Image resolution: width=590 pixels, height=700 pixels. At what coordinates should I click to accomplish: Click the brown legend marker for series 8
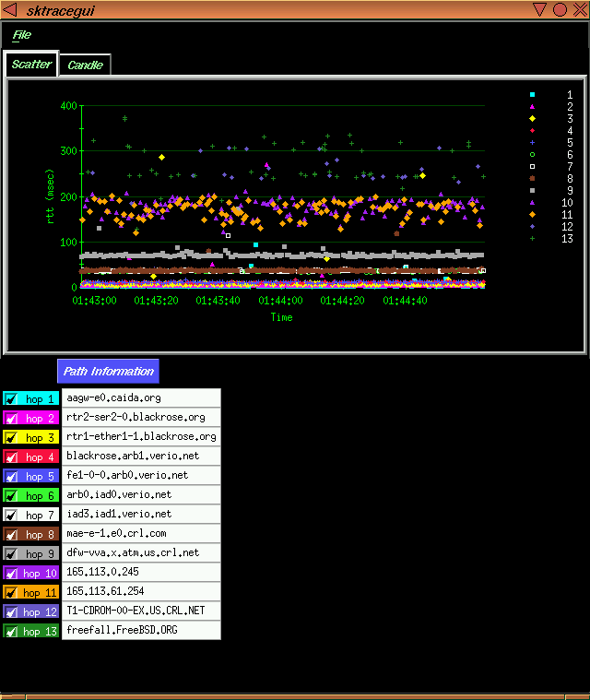(532, 178)
